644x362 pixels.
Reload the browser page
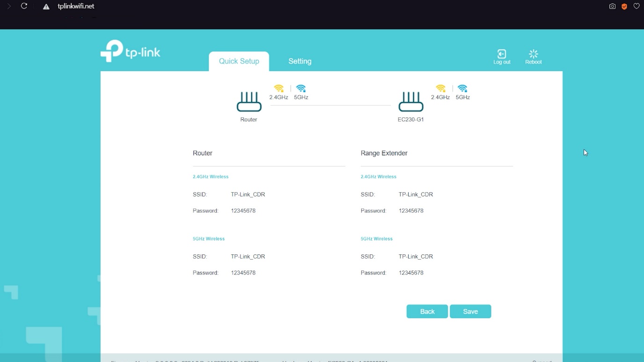(24, 6)
